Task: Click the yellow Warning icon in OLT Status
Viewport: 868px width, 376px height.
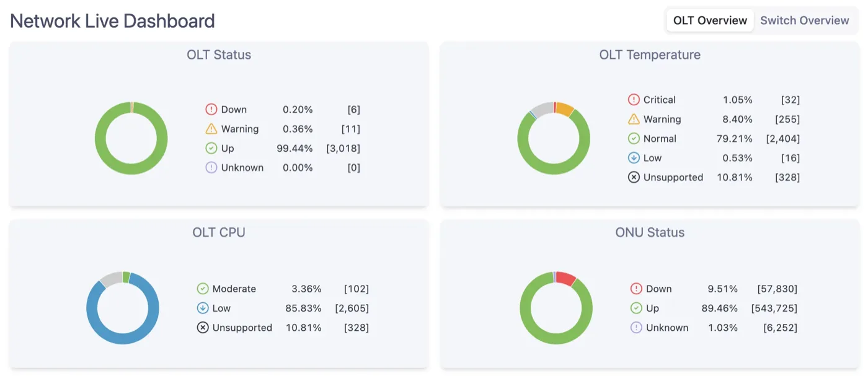Action: [211, 129]
